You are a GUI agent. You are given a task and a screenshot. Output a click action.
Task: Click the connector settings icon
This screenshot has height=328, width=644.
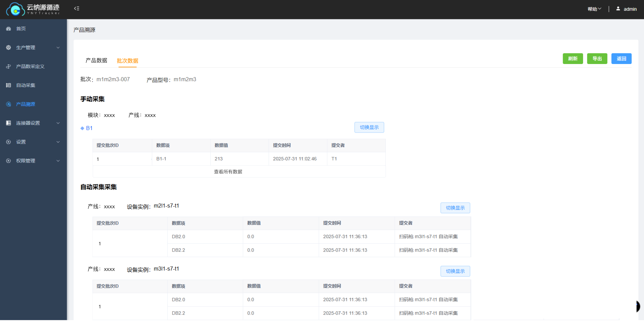(x=8, y=123)
